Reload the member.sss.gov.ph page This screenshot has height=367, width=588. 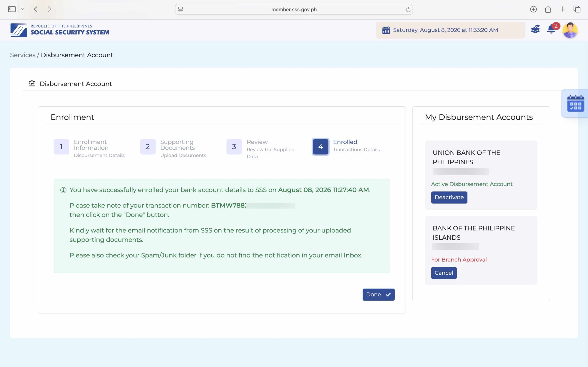click(408, 9)
